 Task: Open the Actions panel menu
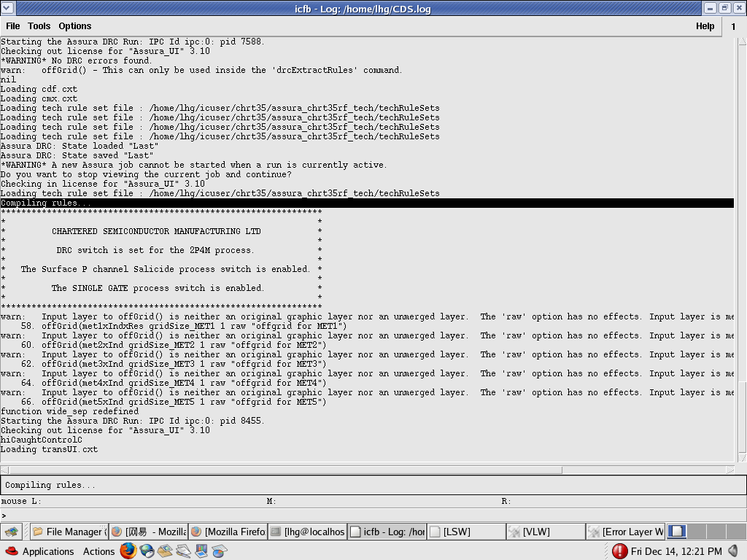coord(98,551)
